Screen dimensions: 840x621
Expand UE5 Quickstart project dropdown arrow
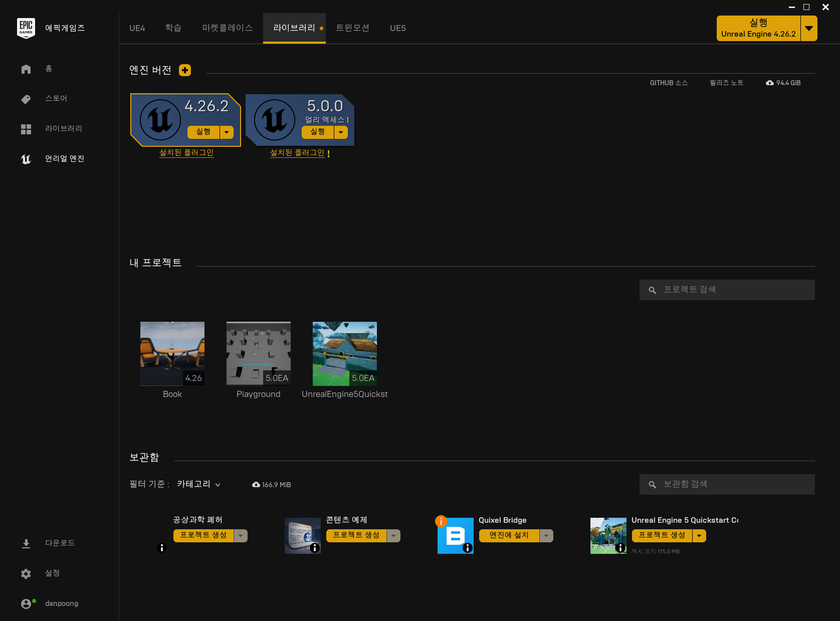(699, 536)
